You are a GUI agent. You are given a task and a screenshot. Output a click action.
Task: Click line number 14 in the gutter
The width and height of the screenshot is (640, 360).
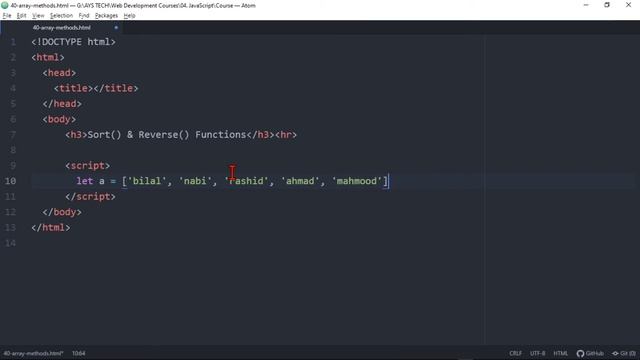coord(11,243)
